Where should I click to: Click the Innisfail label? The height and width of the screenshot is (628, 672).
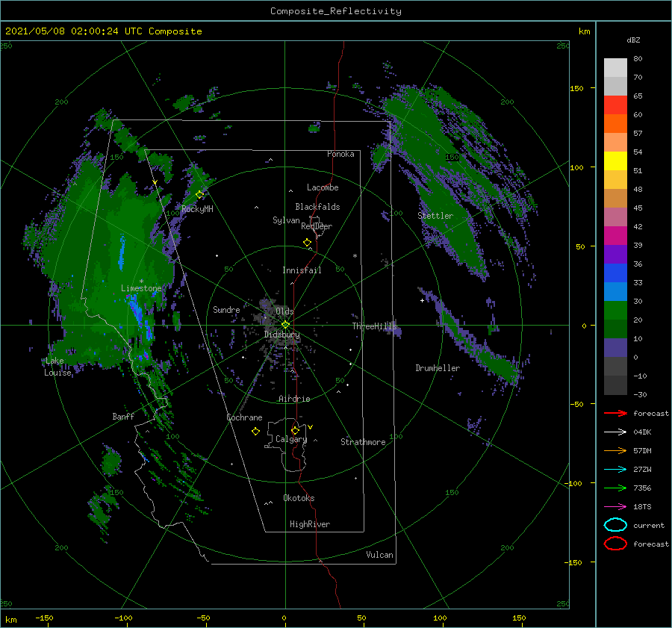(302, 270)
